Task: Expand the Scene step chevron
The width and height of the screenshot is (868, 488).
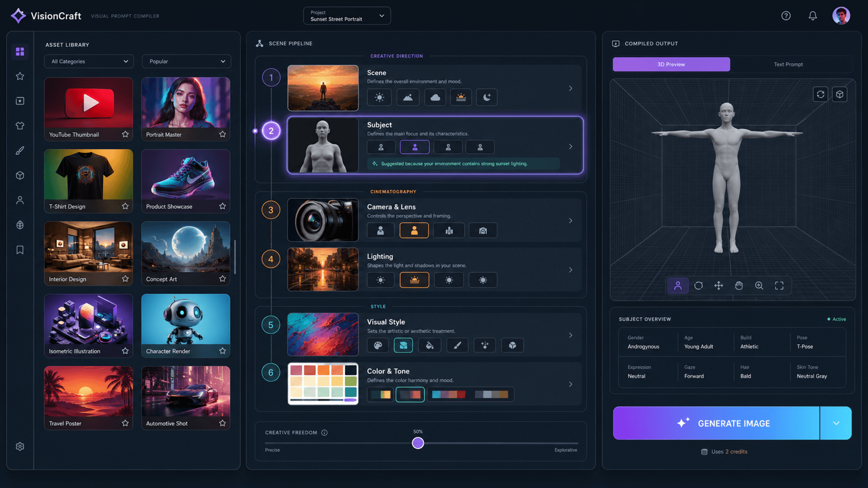Action: (570, 88)
